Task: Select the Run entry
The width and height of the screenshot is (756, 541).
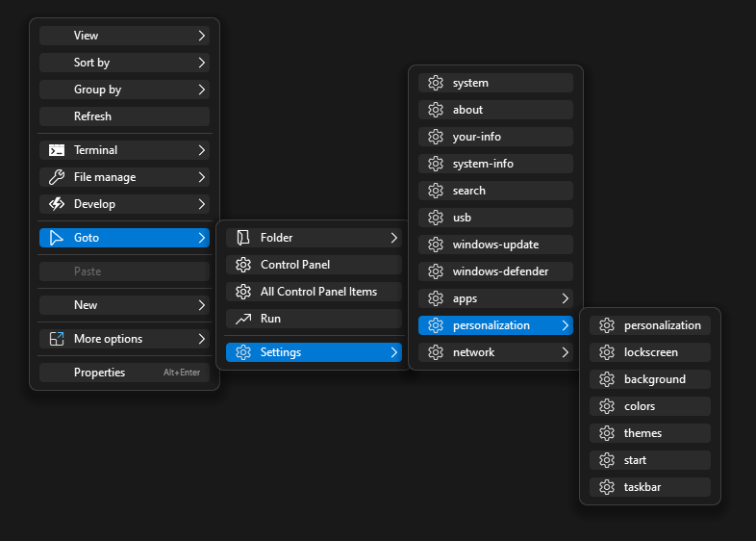Action: 314,319
